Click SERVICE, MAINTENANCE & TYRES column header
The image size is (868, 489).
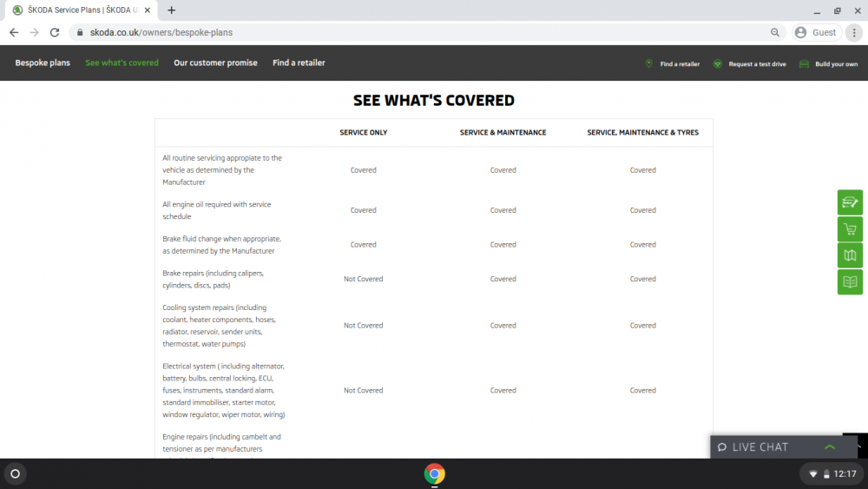click(642, 132)
